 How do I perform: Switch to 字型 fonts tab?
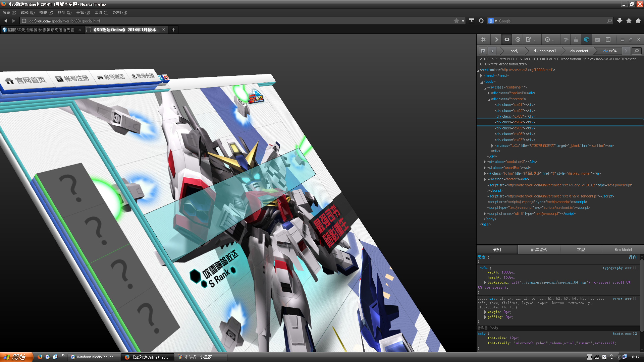point(581,250)
